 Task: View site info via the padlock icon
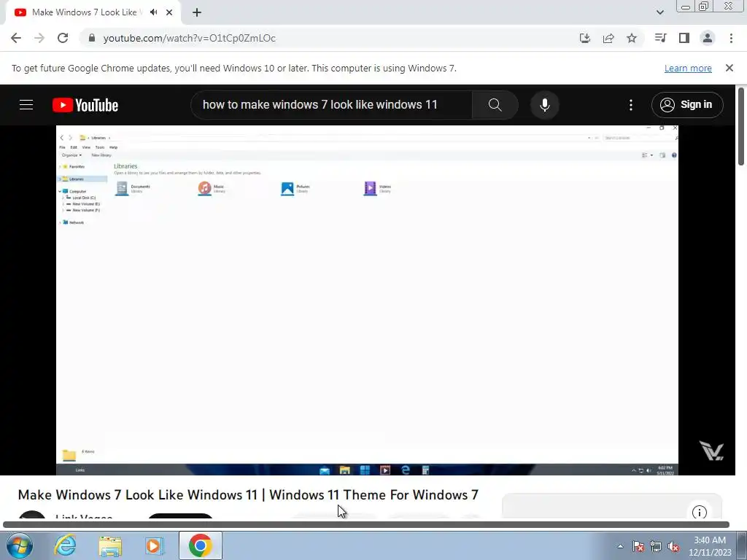point(92,38)
